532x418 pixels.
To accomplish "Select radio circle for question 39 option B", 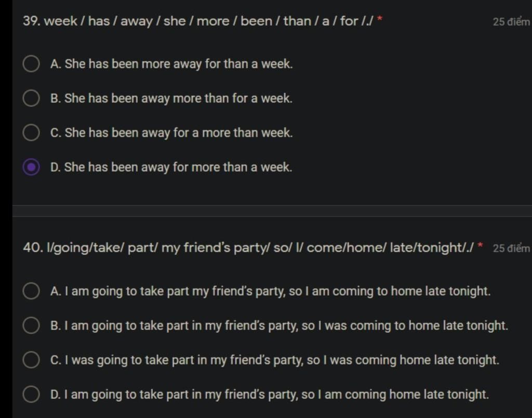I will 31,98.
